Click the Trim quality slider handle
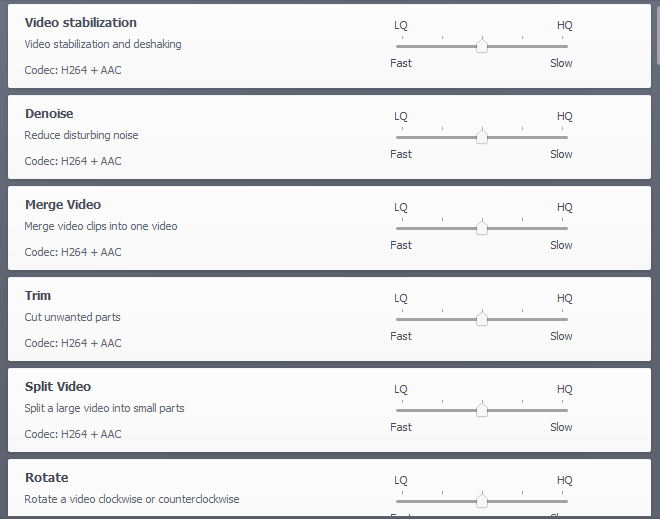Screen dimensions: 660x519 coord(482,318)
